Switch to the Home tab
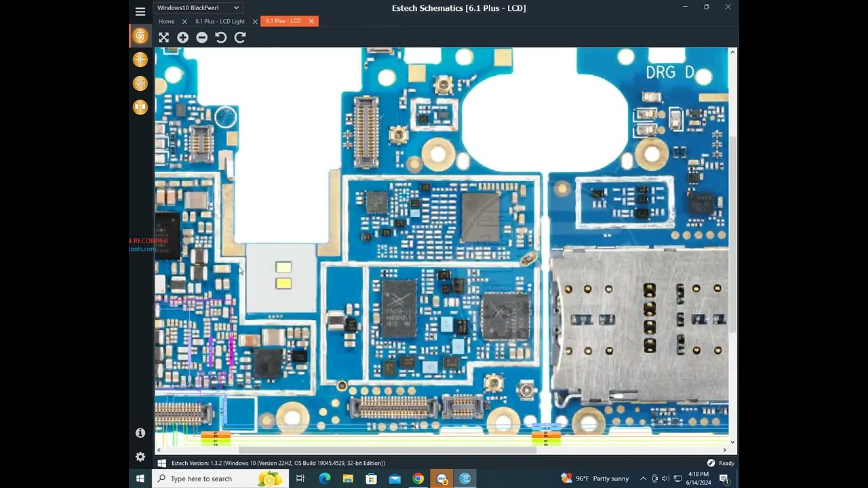The height and width of the screenshot is (488, 868). coord(166,21)
